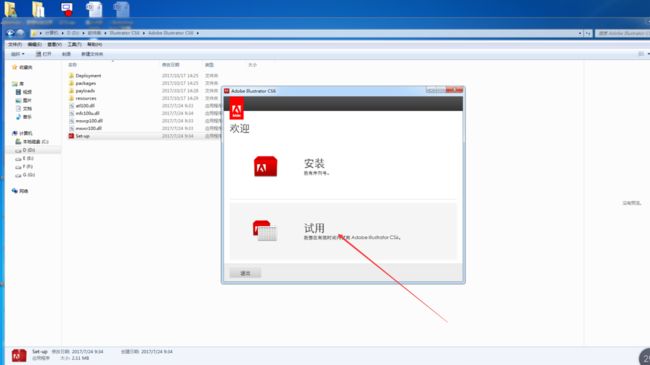
Task: Click the 计算机 breadcrumb in the address bar
Action: click(51, 33)
